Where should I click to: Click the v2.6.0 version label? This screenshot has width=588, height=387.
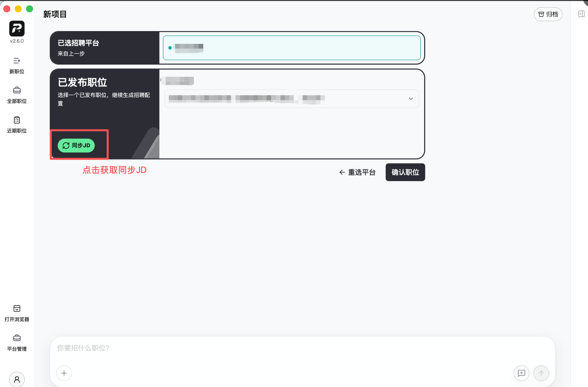pyautogui.click(x=17, y=41)
